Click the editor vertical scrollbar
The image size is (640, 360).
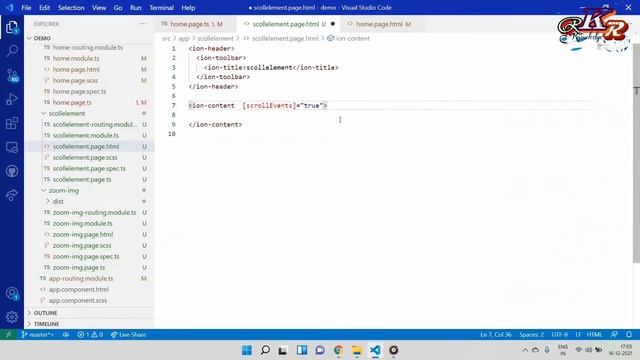[636, 153]
